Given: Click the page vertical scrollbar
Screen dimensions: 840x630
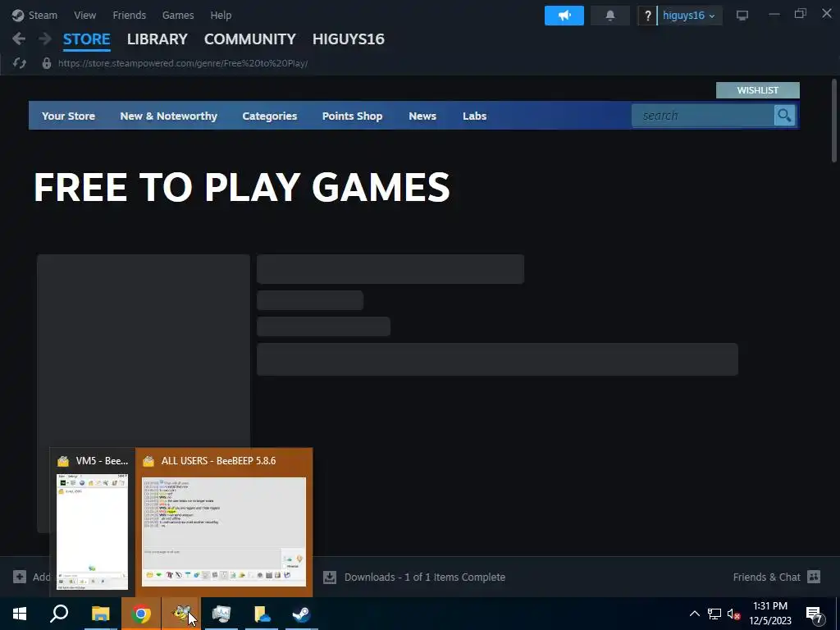Looking at the screenshot, I should click(x=834, y=121).
